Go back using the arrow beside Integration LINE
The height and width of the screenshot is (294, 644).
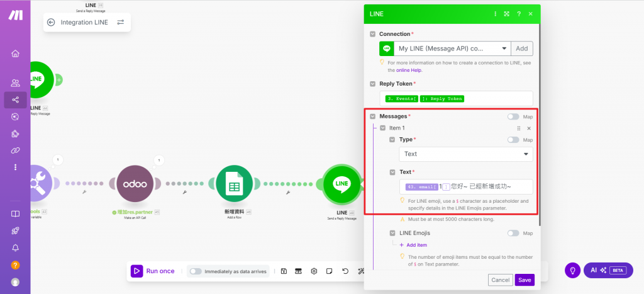(51, 22)
